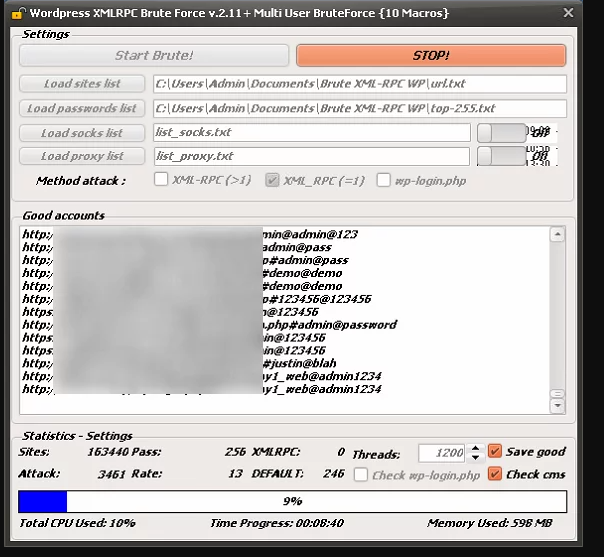
Task: Uncheck the Save good checkbox
Action: tap(495, 451)
